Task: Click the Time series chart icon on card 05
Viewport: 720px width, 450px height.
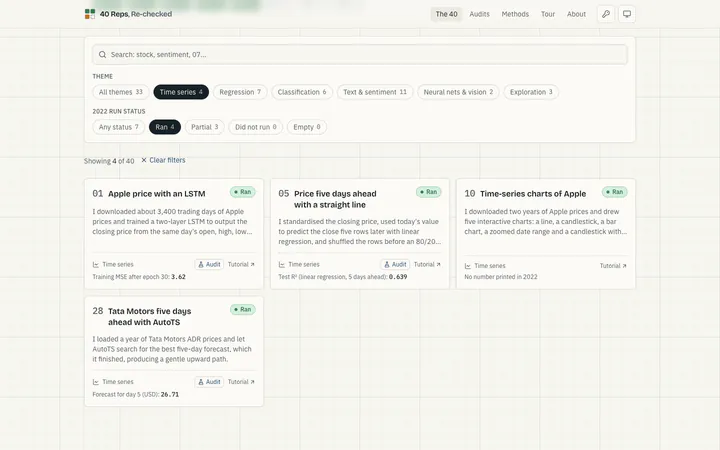Action: coord(282,264)
